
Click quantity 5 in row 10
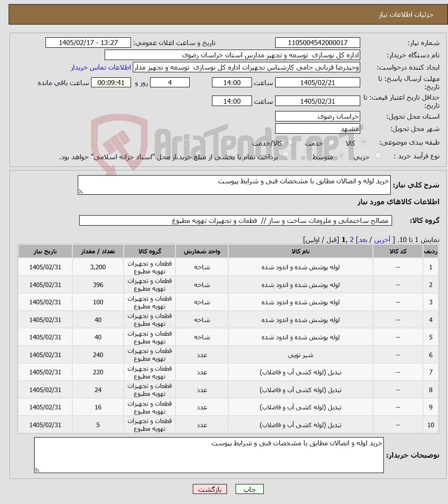click(98, 425)
